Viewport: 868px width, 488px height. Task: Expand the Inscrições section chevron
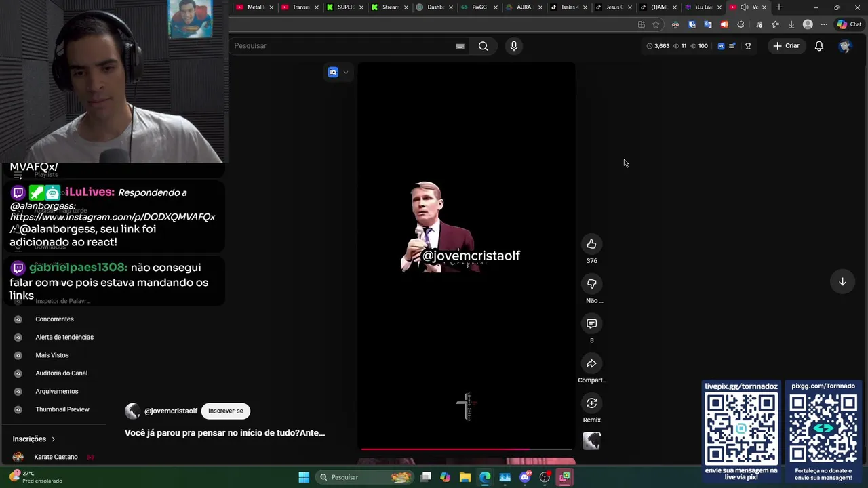(x=53, y=439)
